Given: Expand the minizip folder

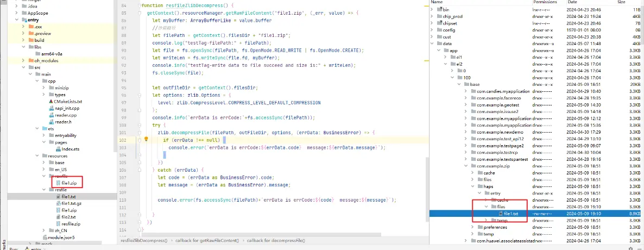Looking at the screenshot, I should point(45,88).
